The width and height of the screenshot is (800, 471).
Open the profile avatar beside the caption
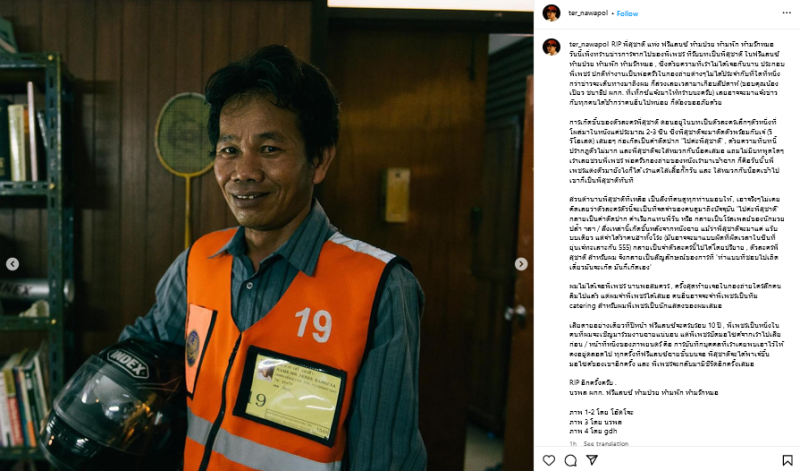pos(551,46)
